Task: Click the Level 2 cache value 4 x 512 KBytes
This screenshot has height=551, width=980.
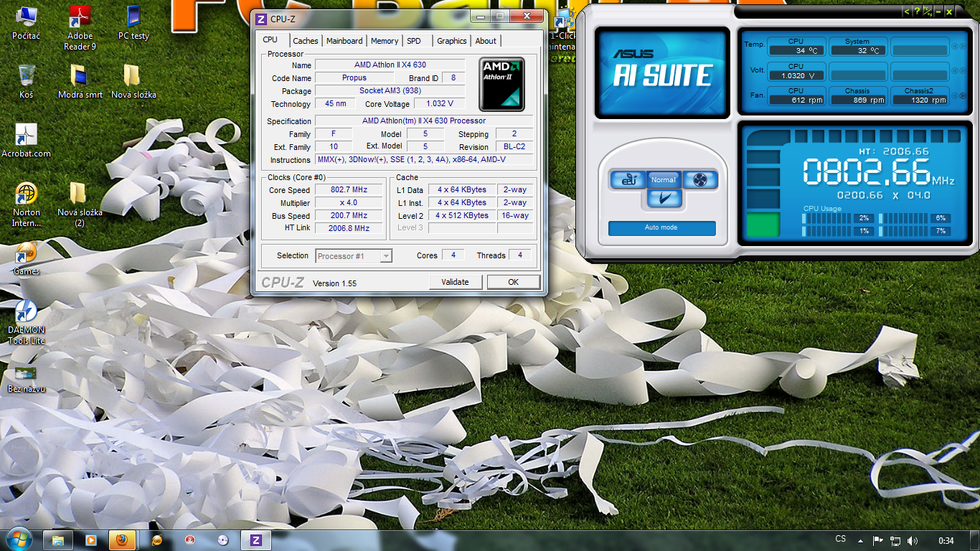Action: tap(463, 215)
